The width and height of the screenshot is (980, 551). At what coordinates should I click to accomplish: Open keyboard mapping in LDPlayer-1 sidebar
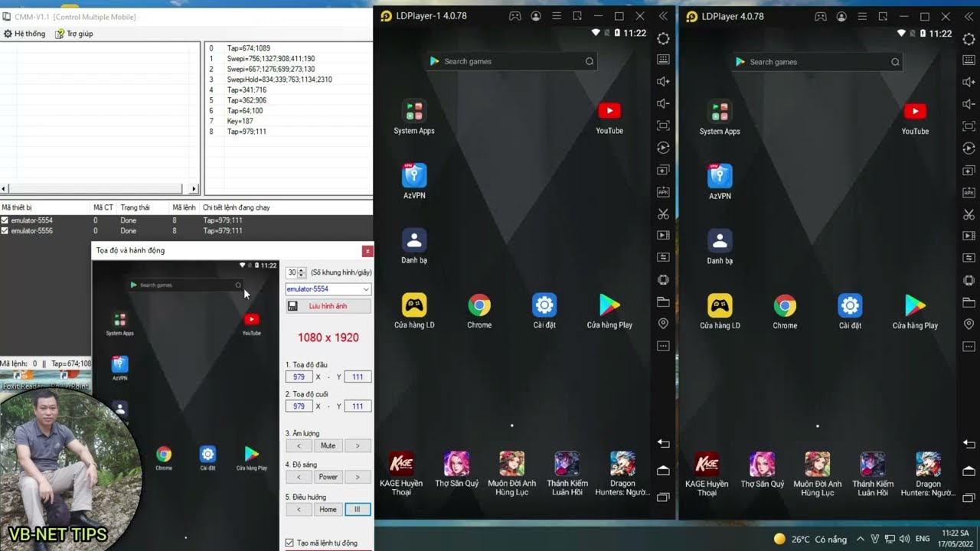(x=663, y=60)
